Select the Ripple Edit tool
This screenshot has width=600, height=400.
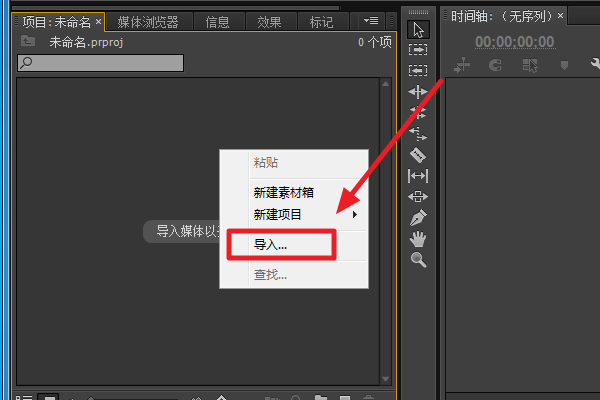pyautogui.click(x=418, y=92)
